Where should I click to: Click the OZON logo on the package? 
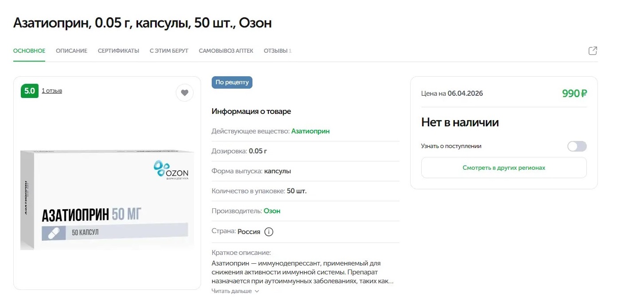(x=171, y=170)
